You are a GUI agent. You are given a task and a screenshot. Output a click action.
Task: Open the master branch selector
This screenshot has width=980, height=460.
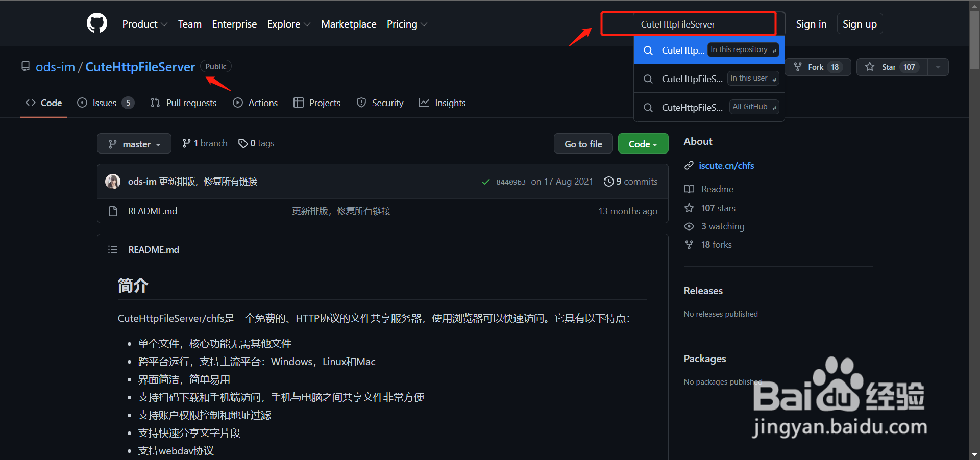pos(134,144)
